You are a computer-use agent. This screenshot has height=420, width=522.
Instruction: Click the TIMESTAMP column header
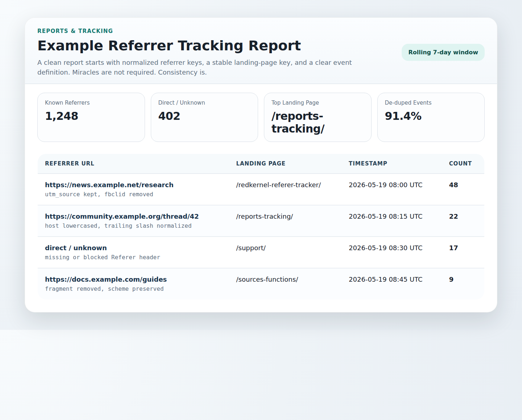pos(368,164)
